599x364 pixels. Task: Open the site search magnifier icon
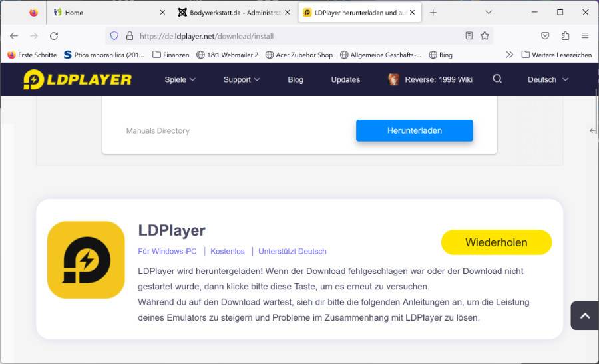point(497,79)
